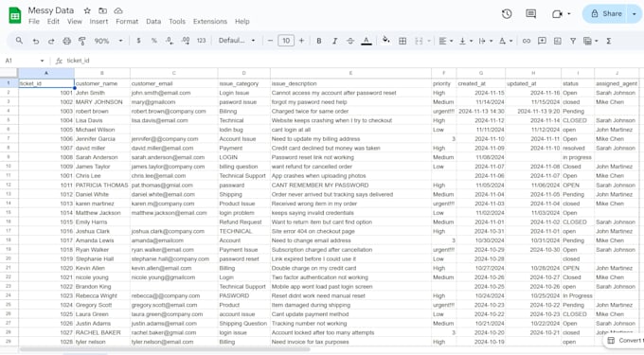Click the video meeting camera icon
644x355 pixels.
557,14
